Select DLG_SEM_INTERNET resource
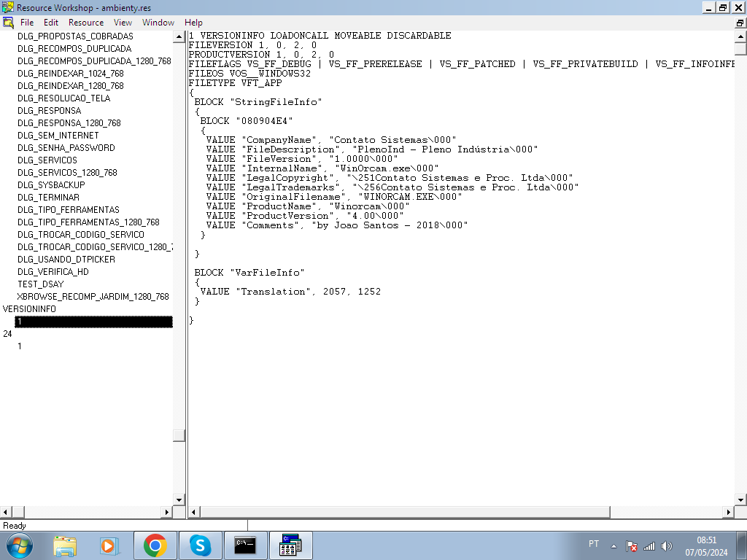This screenshot has width=747, height=560. [58, 135]
